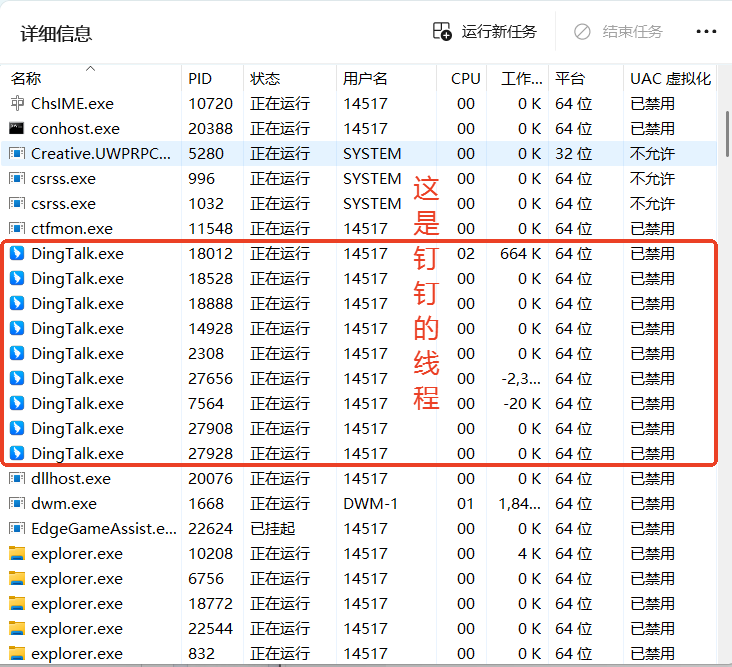Click the ChsIME.exe icon
The image size is (732, 667).
pyautogui.click(x=17, y=103)
